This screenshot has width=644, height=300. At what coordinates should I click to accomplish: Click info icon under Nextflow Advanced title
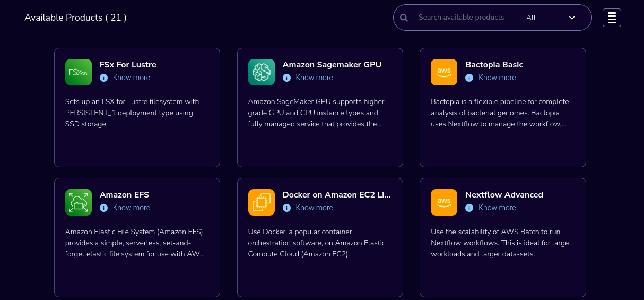point(469,208)
